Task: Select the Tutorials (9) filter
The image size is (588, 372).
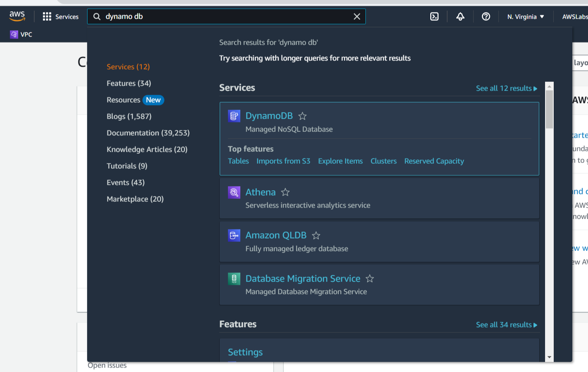Action: pos(127,166)
